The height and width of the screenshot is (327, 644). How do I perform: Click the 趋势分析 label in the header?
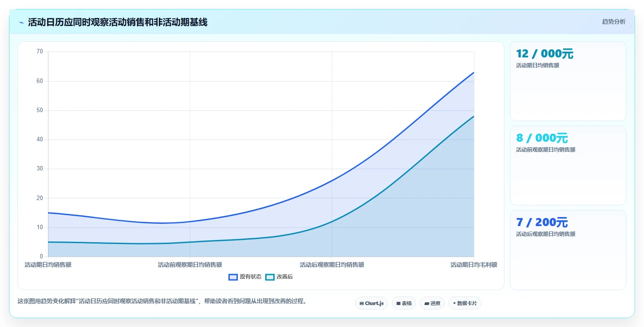coord(613,22)
